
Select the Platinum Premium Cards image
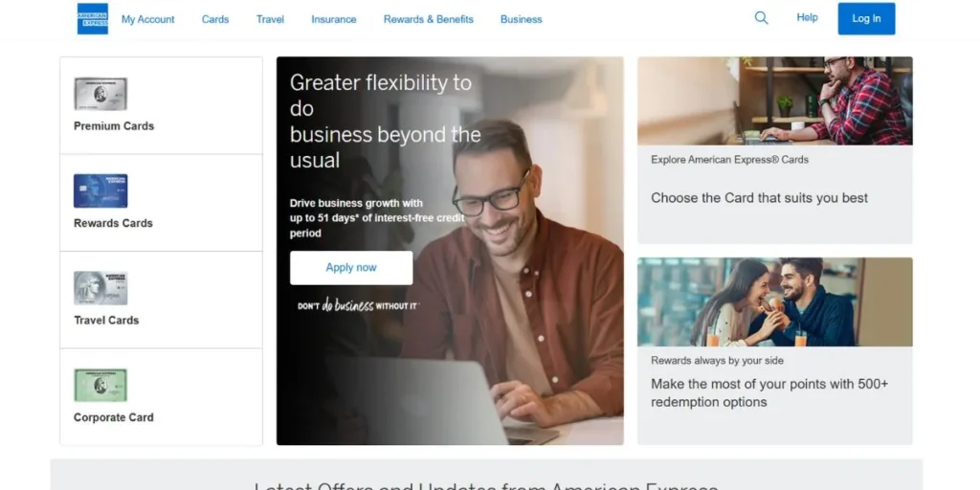click(100, 94)
